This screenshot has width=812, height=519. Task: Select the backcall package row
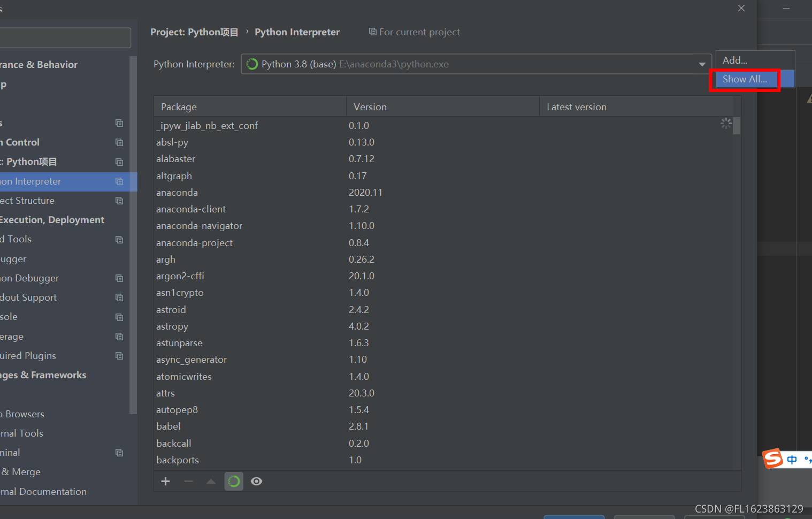[443, 444]
